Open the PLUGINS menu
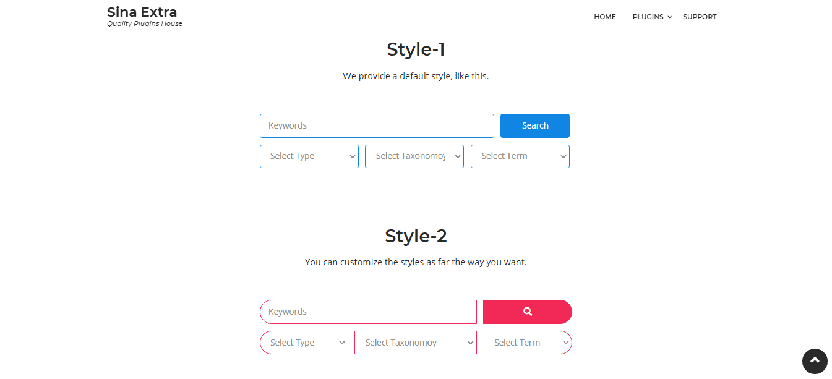832x379 pixels. pyautogui.click(x=648, y=17)
